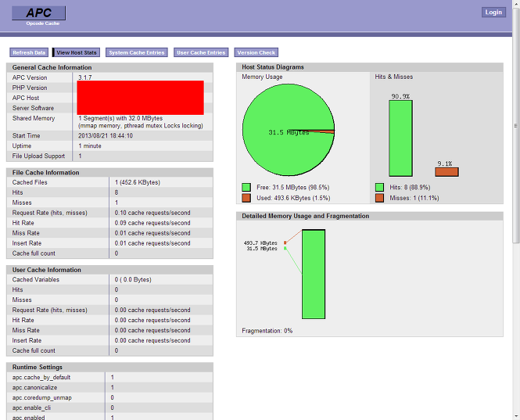The image size is (520, 420).
Task: Click the fragmentation memory bar graph
Action: tap(314, 274)
